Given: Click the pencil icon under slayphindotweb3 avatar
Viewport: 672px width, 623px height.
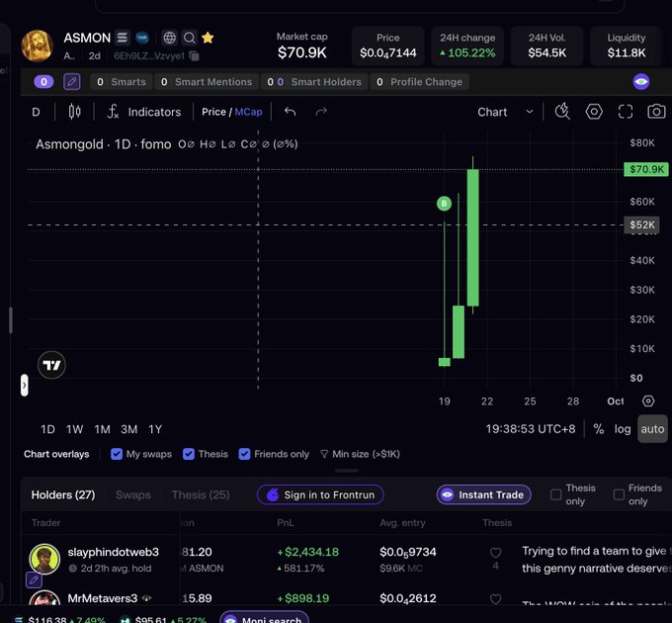Looking at the screenshot, I should coord(34,580).
